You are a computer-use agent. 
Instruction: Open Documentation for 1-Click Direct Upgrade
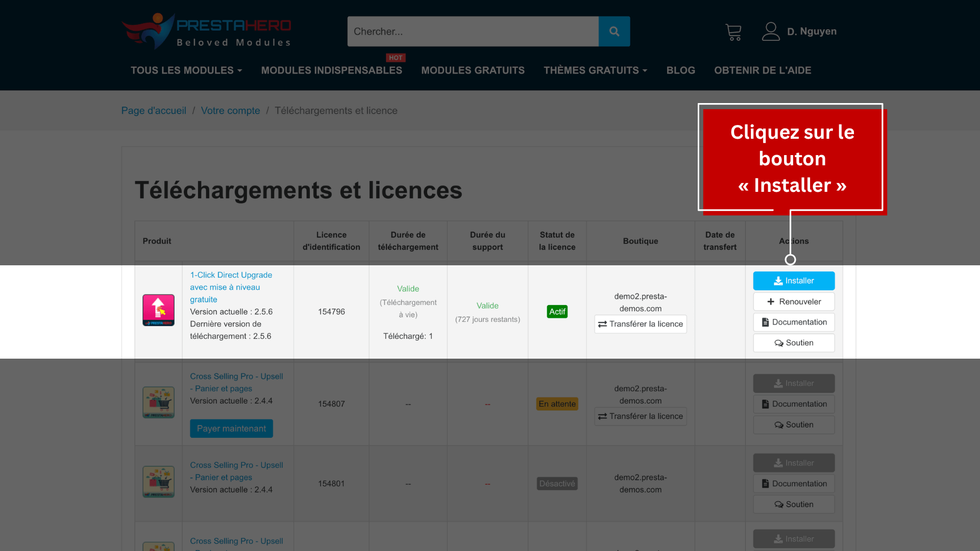point(794,322)
